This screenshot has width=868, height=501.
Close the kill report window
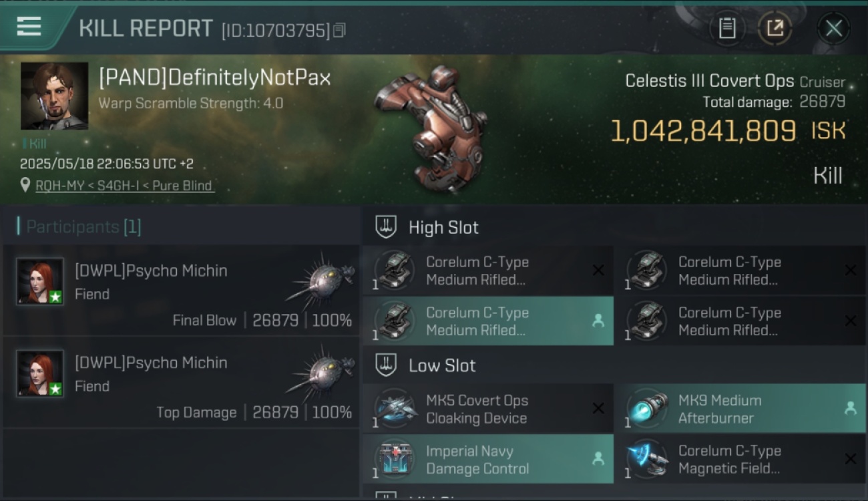point(834,28)
